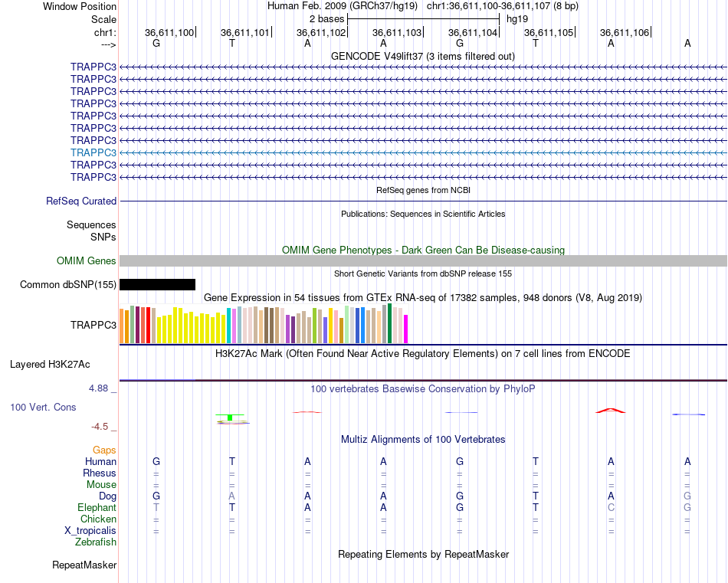Click the TRAPPC3 label beside the GTEx bar chart
This screenshot has width=728, height=583.
point(93,325)
